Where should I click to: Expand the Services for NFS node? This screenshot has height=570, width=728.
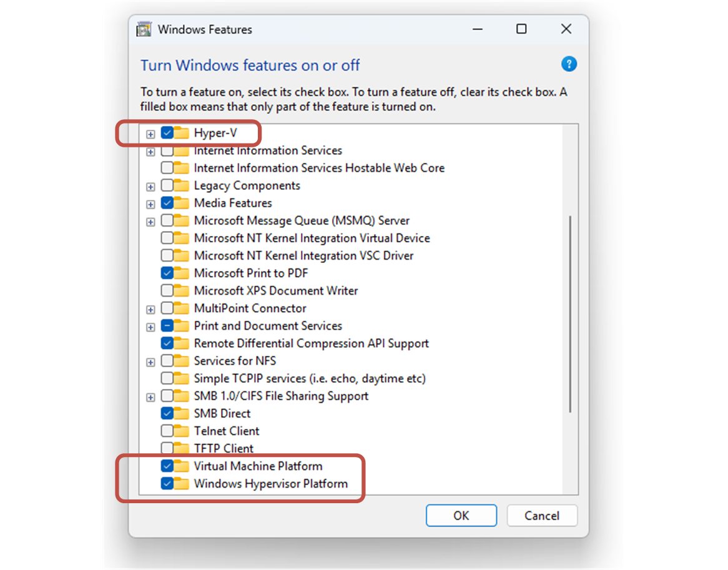pos(150,362)
